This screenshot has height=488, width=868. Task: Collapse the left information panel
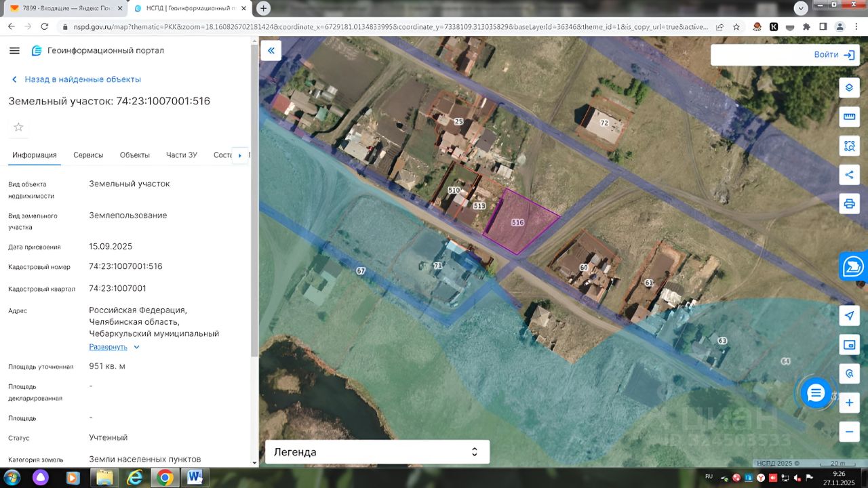tap(271, 50)
